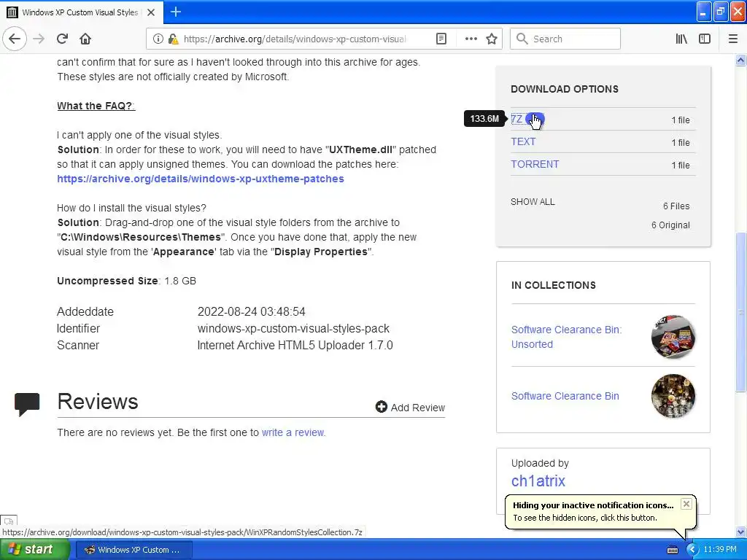This screenshot has width=747, height=560.
Task: Click SHOW ALL files link
Action: point(533,202)
